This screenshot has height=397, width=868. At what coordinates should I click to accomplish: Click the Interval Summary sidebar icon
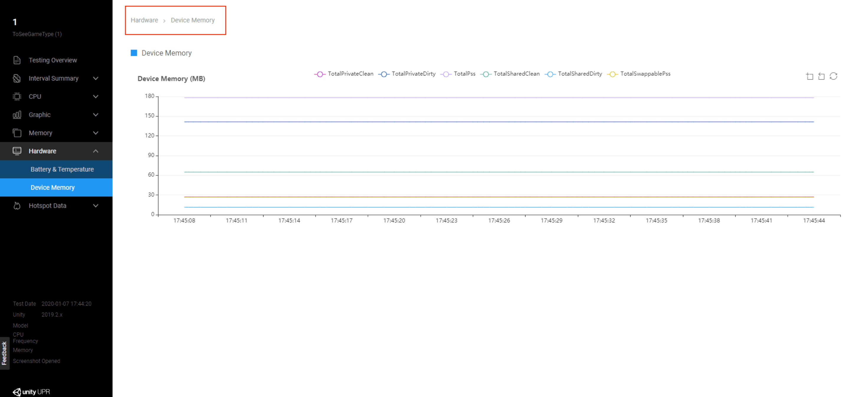point(17,78)
